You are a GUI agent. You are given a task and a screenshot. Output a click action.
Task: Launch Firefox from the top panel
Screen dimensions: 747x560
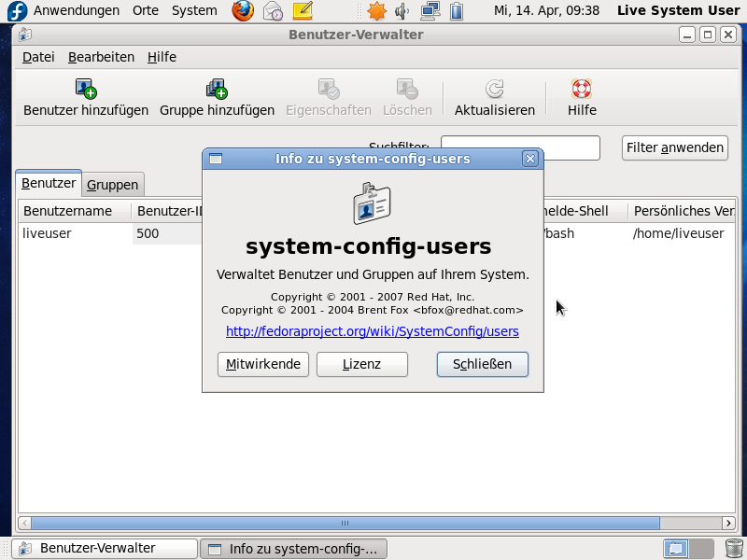[242, 10]
